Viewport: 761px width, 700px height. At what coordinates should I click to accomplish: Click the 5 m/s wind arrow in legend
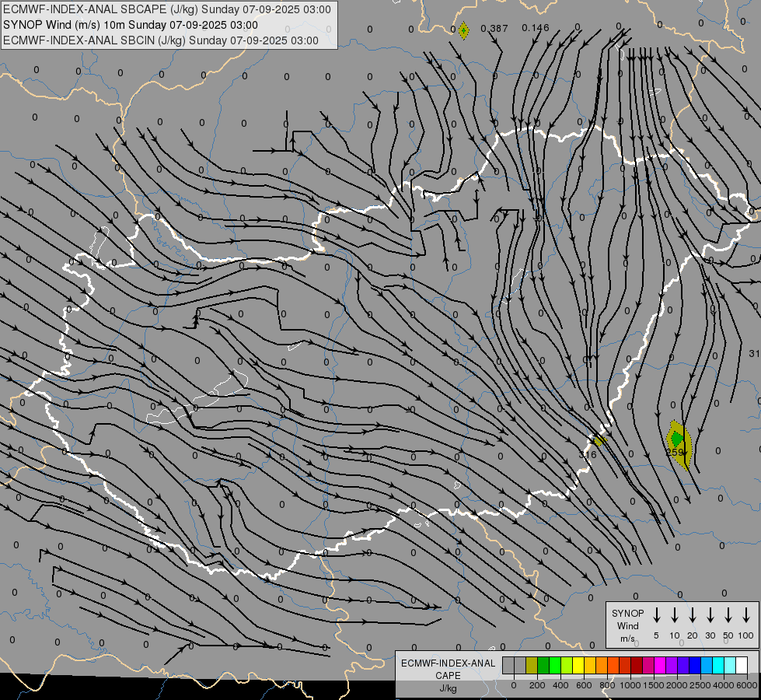[x=657, y=614]
